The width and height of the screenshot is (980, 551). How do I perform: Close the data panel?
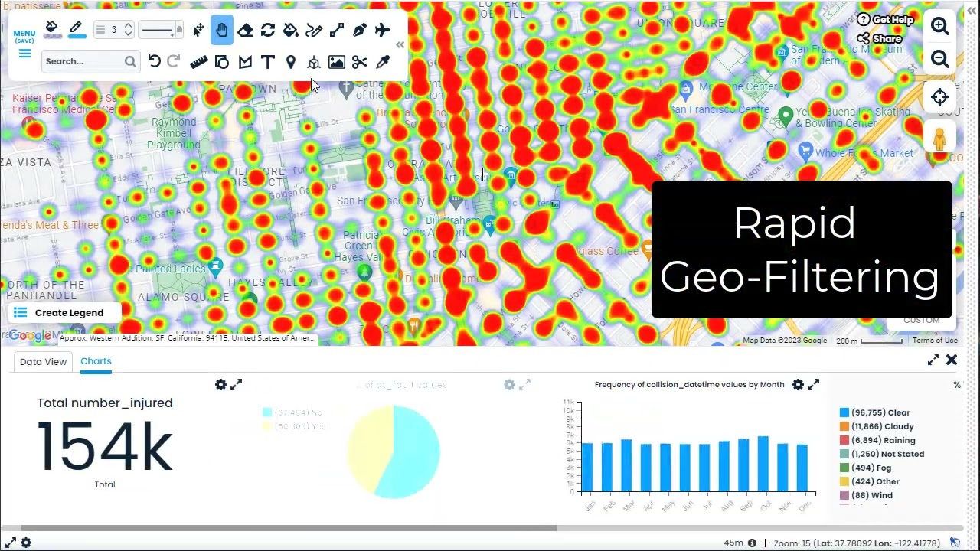pyautogui.click(x=952, y=360)
